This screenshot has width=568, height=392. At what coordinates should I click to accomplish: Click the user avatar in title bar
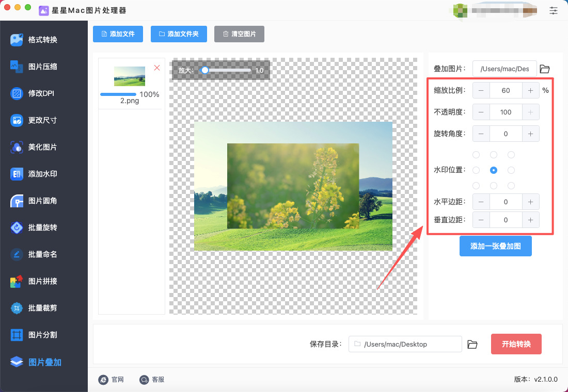[460, 10]
